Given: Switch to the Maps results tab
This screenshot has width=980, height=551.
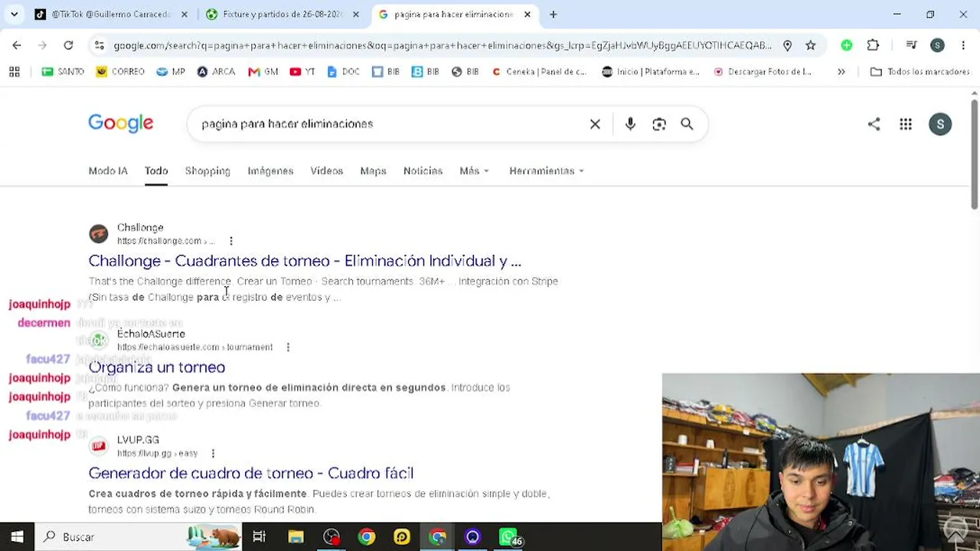Looking at the screenshot, I should (x=374, y=171).
